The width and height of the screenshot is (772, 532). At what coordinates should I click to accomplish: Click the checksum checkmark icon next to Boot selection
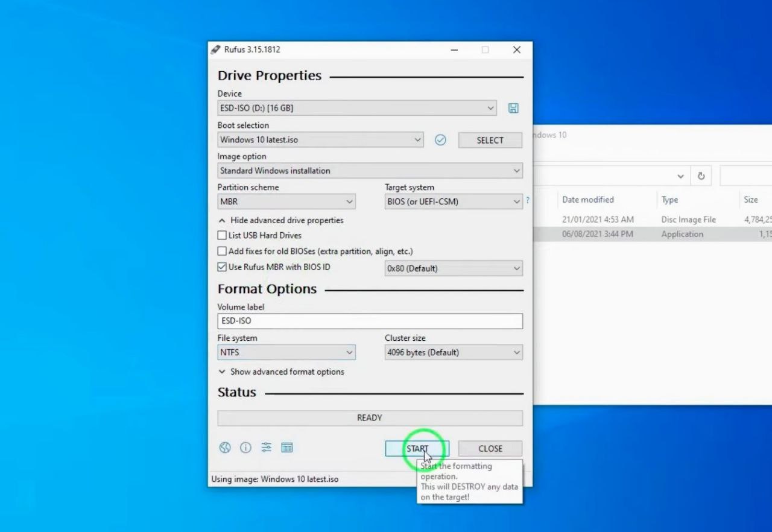pos(440,140)
